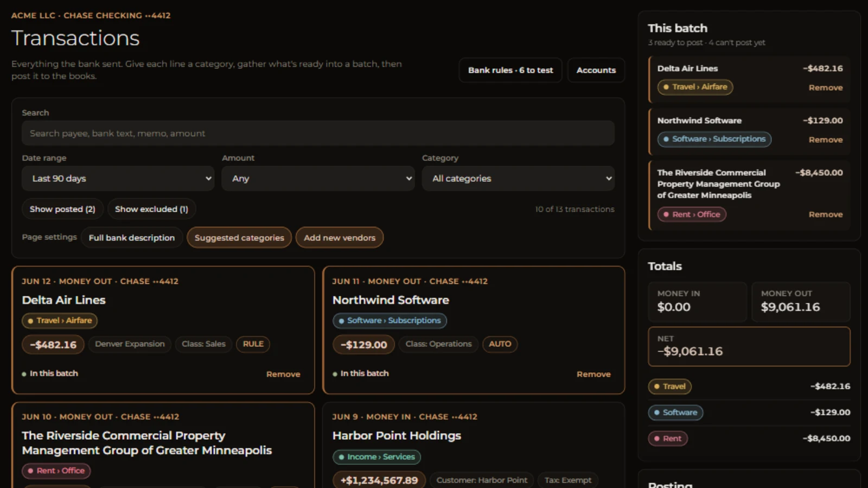Toggle Suggested categories setting
Image resolution: width=868 pixels, height=488 pixels.
coord(239,237)
